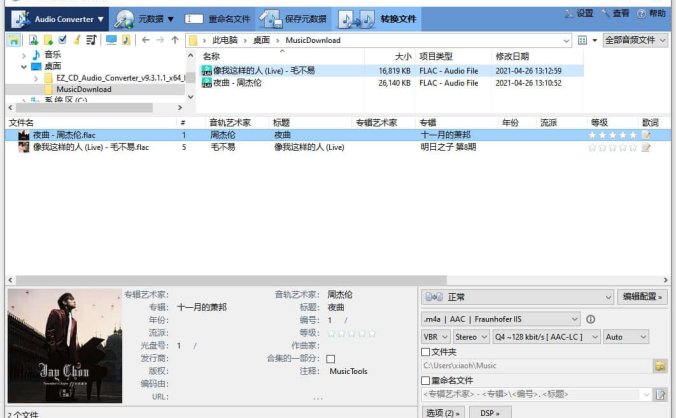Click the 标题 field value 夜曲
The height and width of the screenshot is (418, 676).
[336, 307]
